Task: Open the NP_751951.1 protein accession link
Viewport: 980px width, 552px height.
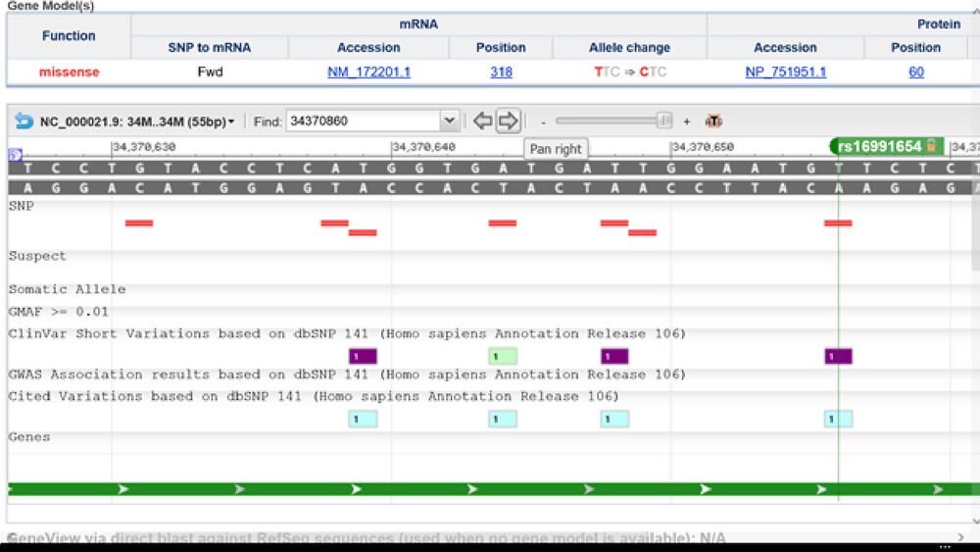Action: 785,72
